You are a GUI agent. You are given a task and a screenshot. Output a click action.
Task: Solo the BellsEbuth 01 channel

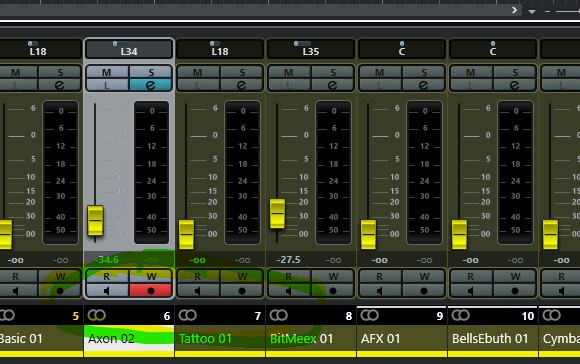pos(515,72)
